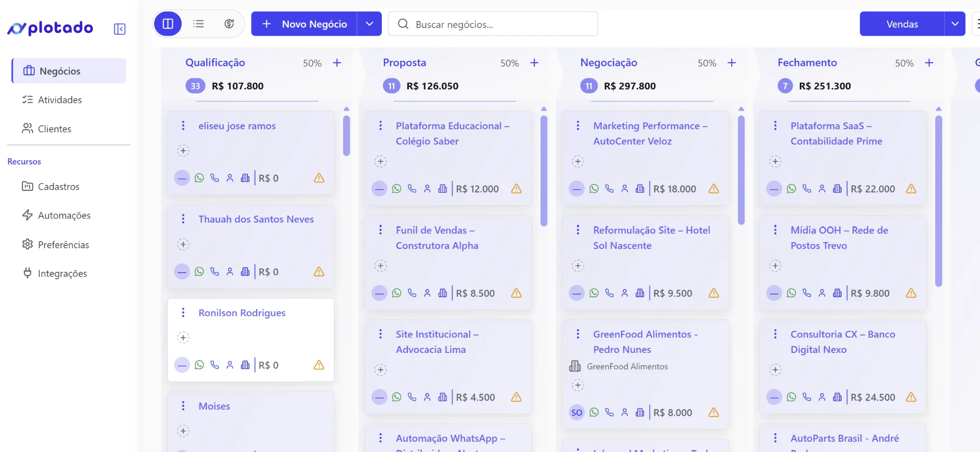Go to Atividades in the sidebar
The image size is (980, 452).
pos(52,100)
